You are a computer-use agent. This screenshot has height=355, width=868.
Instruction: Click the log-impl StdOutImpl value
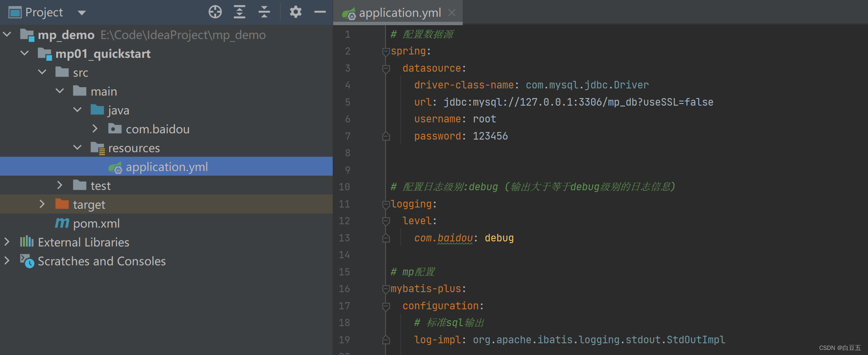pyautogui.click(x=599, y=340)
